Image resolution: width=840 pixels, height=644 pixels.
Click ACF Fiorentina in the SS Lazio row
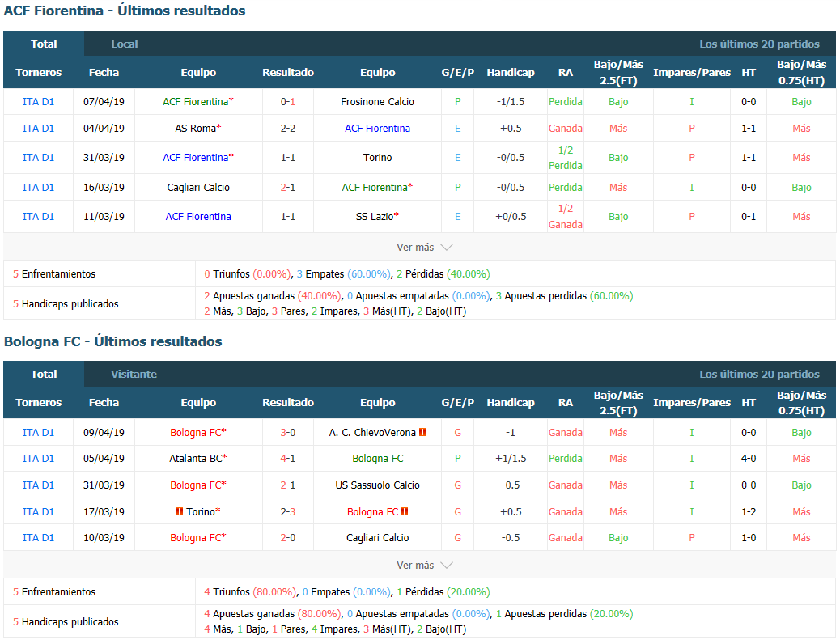pos(198,217)
